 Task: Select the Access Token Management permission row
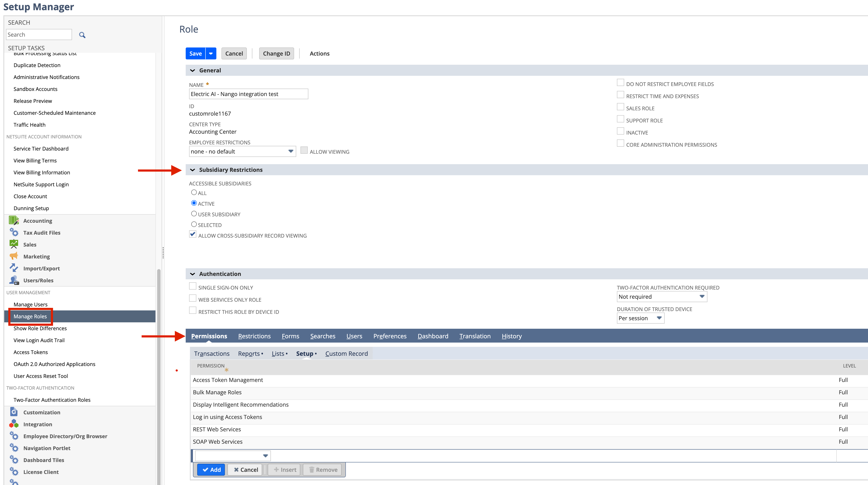click(529, 380)
